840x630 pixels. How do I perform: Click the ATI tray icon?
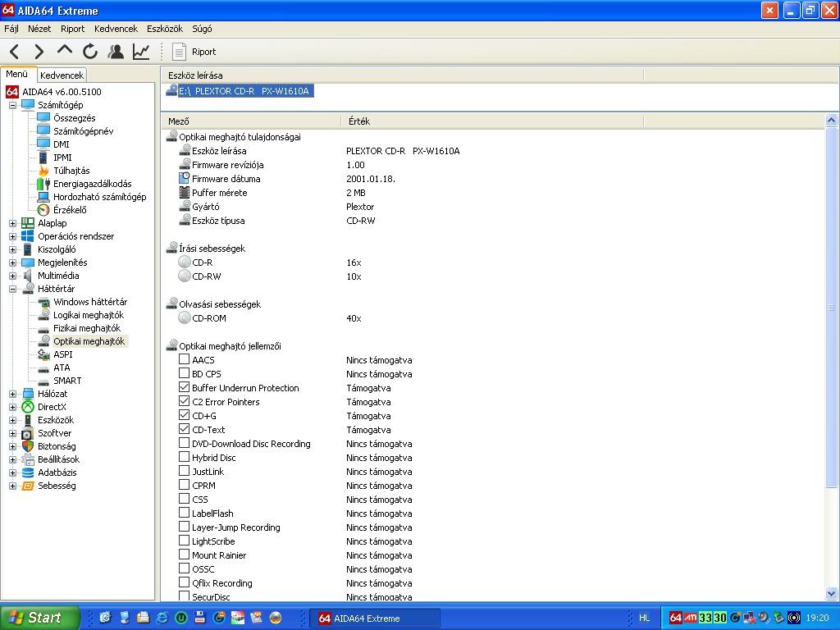tap(691, 618)
